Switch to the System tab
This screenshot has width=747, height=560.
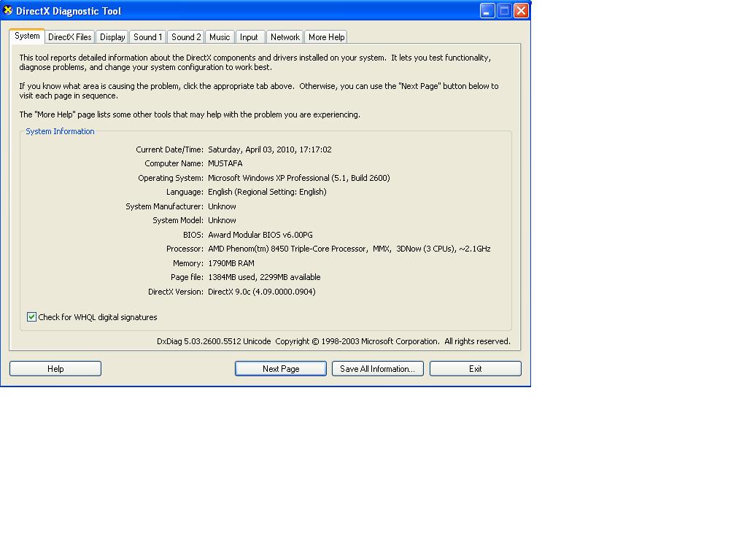pos(27,36)
